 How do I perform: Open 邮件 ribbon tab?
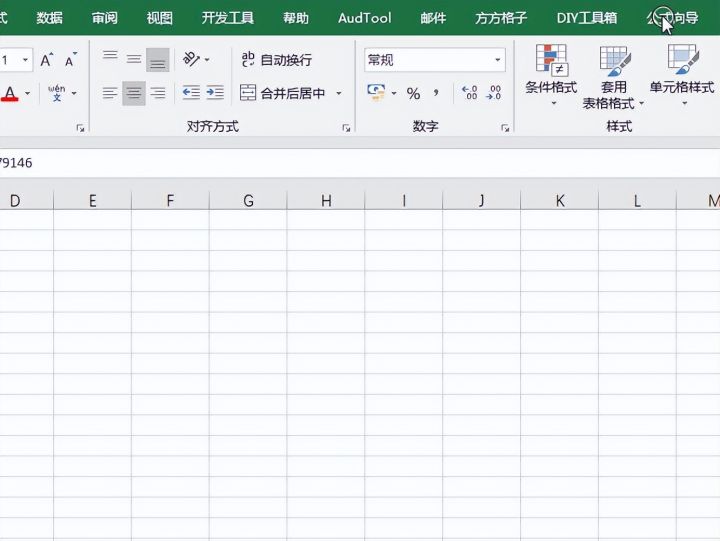pyautogui.click(x=433, y=18)
